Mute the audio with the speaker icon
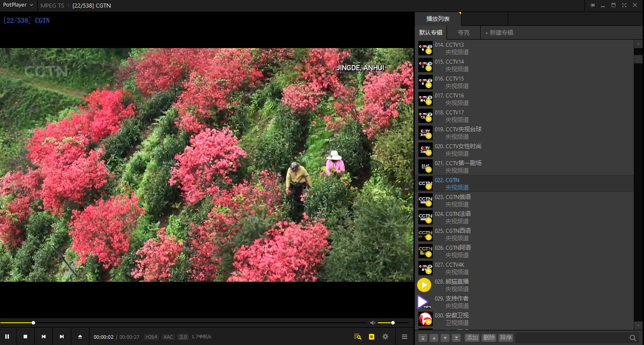This screenshot has width=644, height=345. [373, 323]
